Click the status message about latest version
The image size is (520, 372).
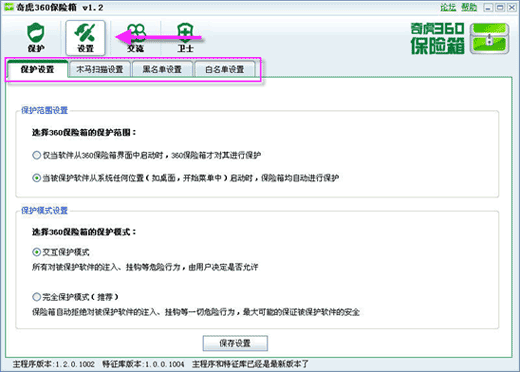(x=250, y=364)
